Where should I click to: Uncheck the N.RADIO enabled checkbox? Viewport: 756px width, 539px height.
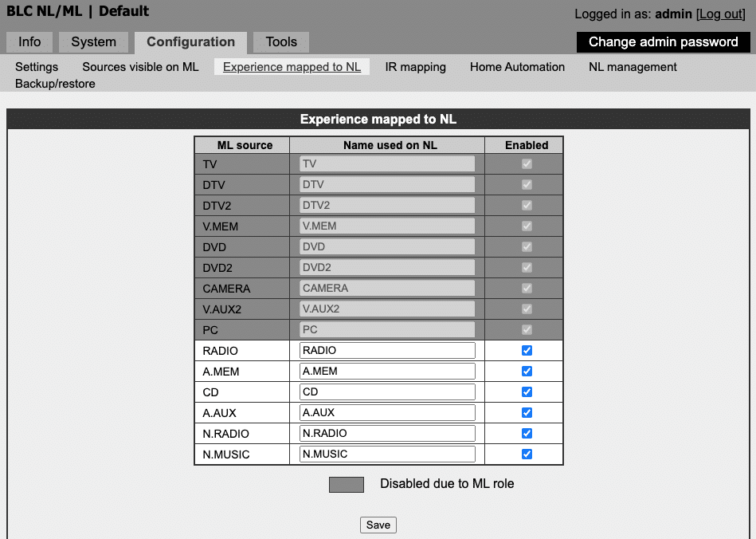tap(527, 433)
